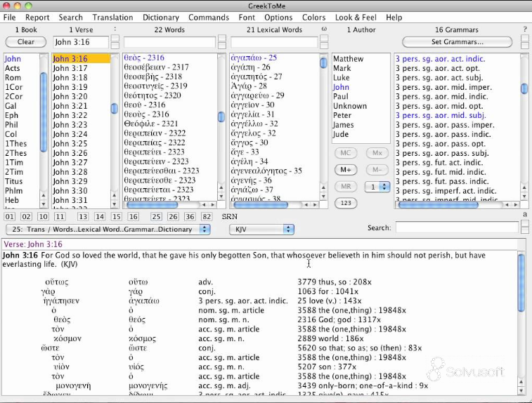
Task: Select Θεόφιλε - 2321 in words list
Action: tap(150, 124)
